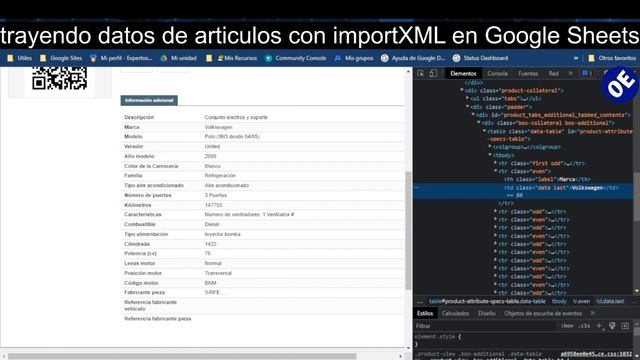
Task: Click the element.style rule block
Action: (438, 340)
